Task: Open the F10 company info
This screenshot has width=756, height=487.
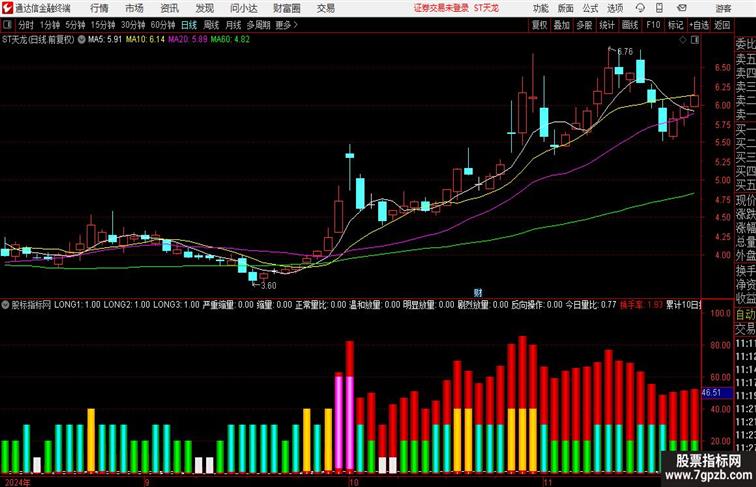Action: coord(653,25)
